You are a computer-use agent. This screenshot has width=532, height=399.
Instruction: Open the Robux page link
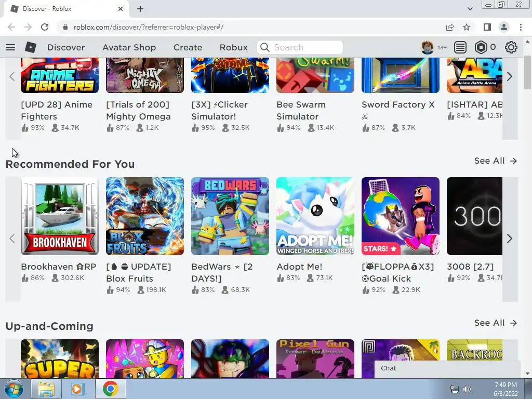point(233,47)
